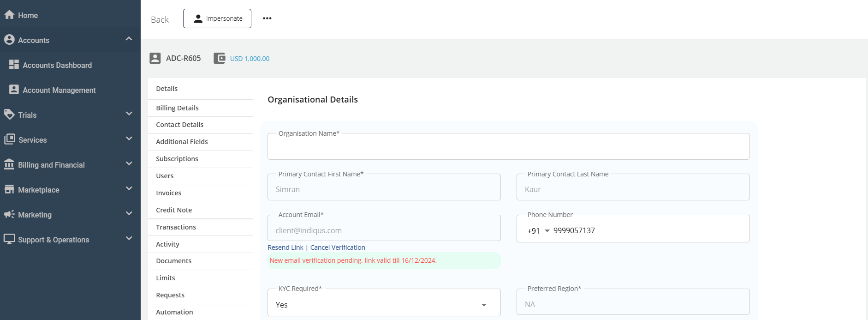Click the Resend Link hyperlink

pyautogui.click(x=285, y=248)
